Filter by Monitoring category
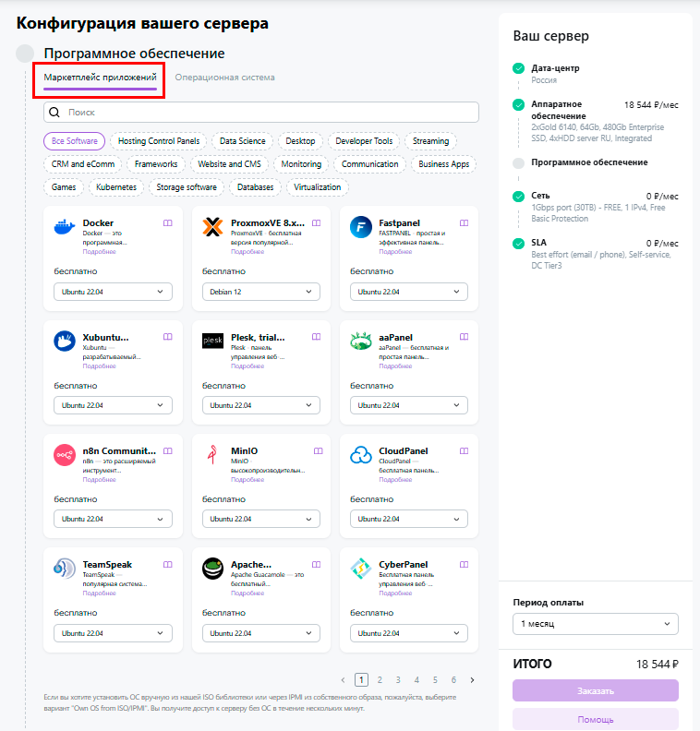The width and height of the screenshot is (700, 731). 301,164
